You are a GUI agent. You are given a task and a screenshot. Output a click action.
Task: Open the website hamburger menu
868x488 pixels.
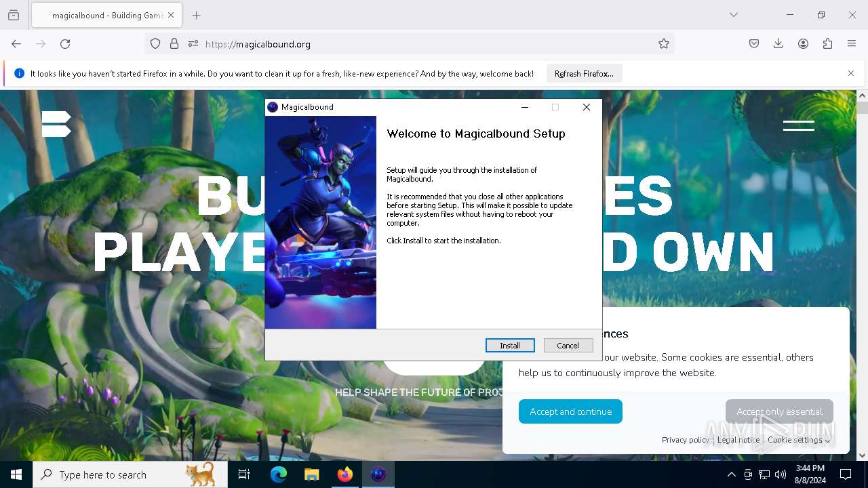(799, 125)
